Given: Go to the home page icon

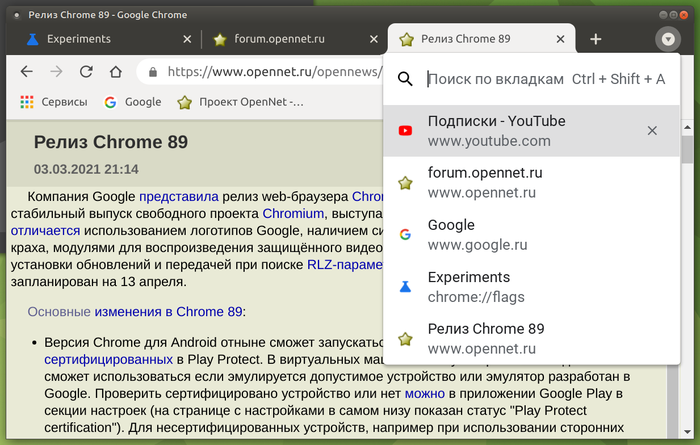Looking at the screenshot, I should pos(116,71).
